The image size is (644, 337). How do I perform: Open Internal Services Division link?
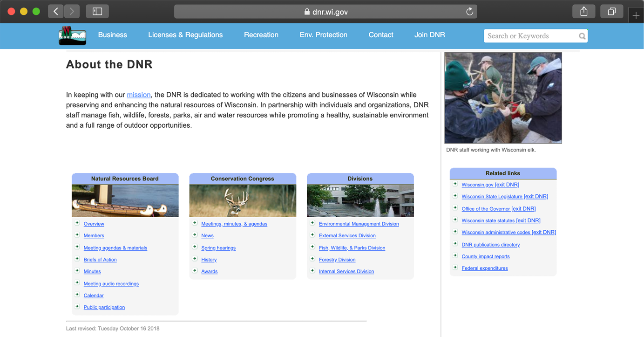click(346, 271)
